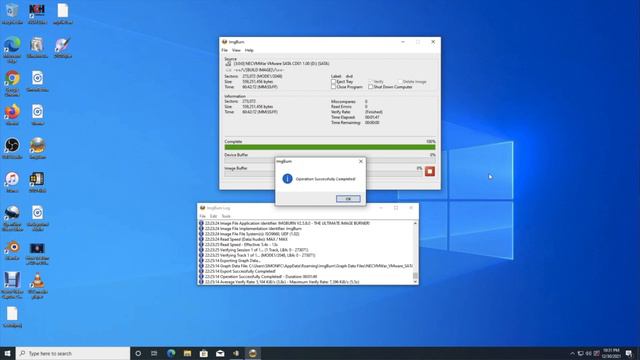This screenshot has height=360, width=640.
Task: Open the Recycle Bin on the desktop
Action: click(x=12, y=13)
